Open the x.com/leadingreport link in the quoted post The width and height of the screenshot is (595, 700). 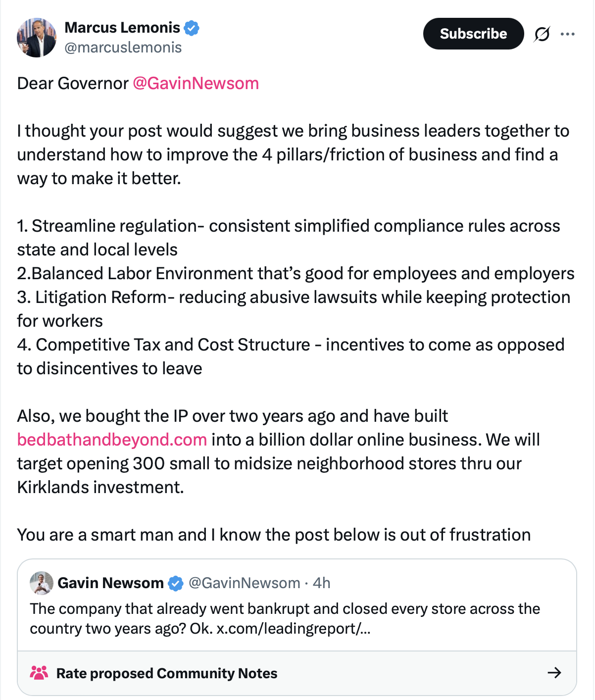(293, 629)
